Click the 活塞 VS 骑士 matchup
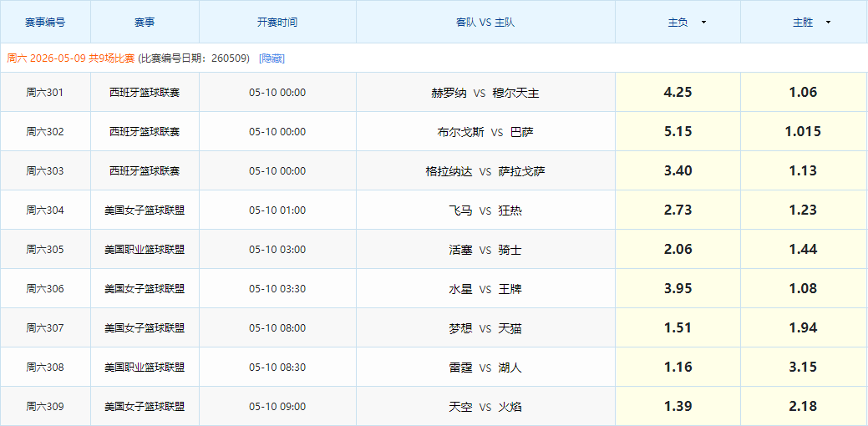The height and width of the screenshot is (426, 868). click(485, 250)
